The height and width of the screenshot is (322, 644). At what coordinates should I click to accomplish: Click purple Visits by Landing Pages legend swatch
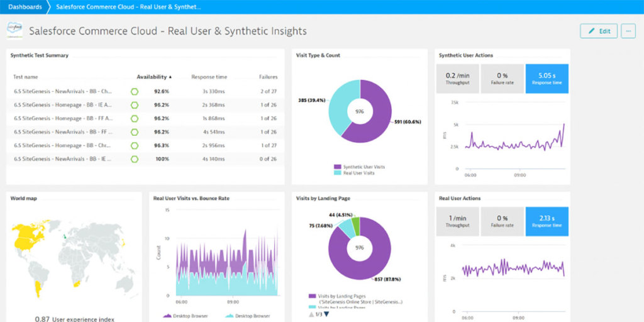coord(311,296)
